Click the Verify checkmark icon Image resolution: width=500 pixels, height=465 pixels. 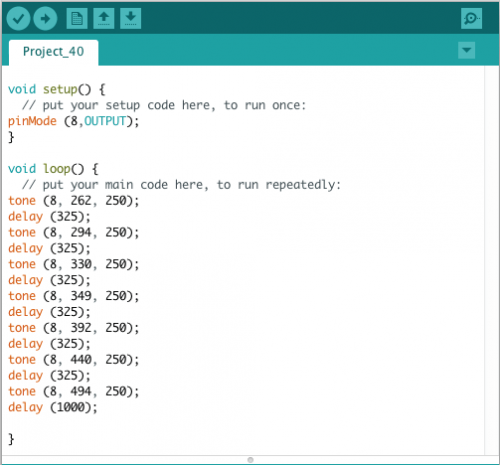[18, 18]
